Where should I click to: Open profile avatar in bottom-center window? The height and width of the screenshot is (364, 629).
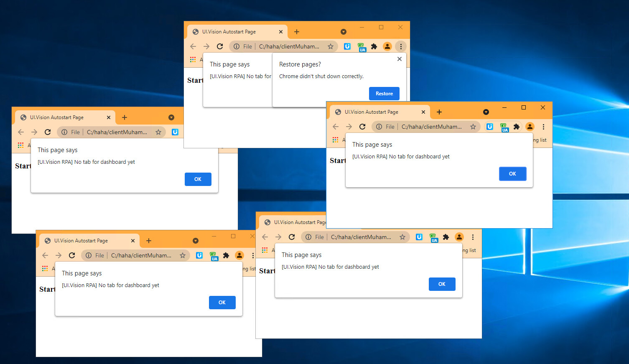459,237
